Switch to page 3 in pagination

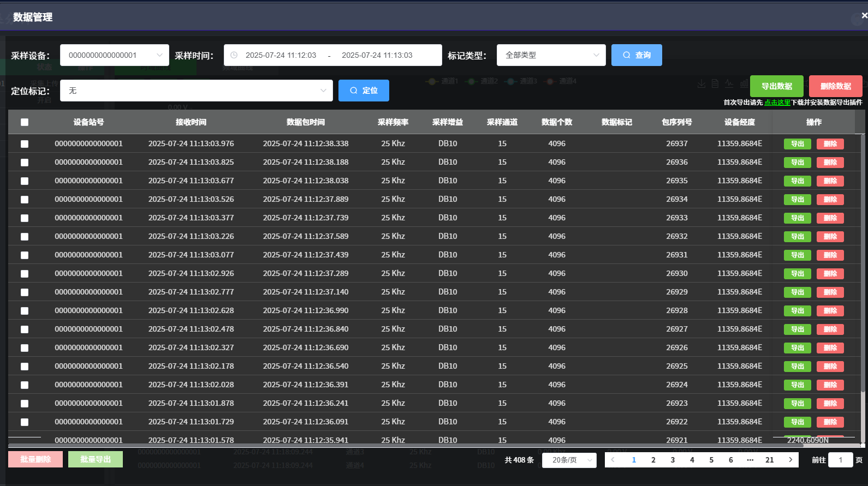pos(673,460)
